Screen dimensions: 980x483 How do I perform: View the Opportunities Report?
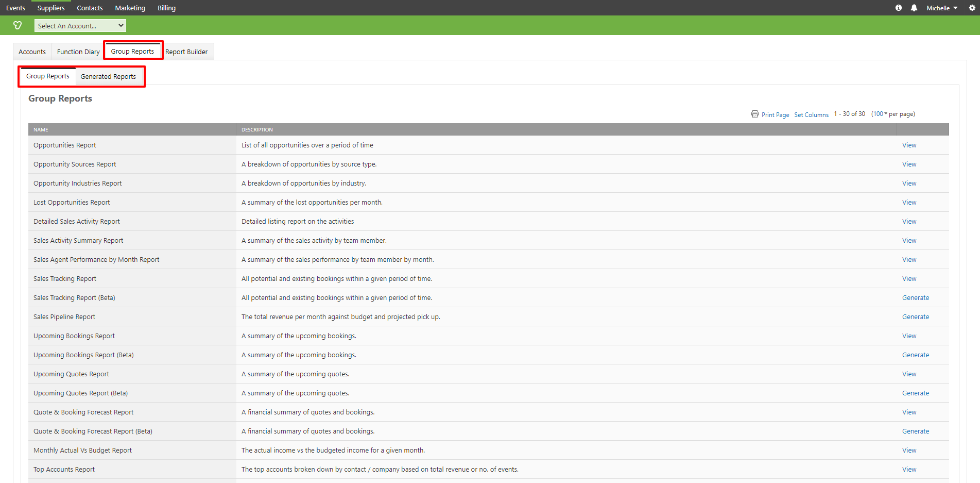pos(909,145)
